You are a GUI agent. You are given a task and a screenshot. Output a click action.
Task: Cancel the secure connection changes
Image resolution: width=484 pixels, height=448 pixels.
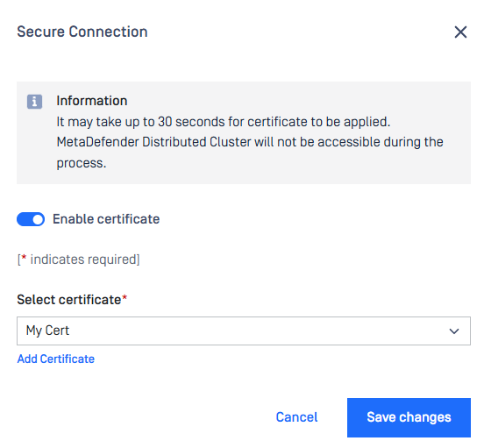click(296, 417)
